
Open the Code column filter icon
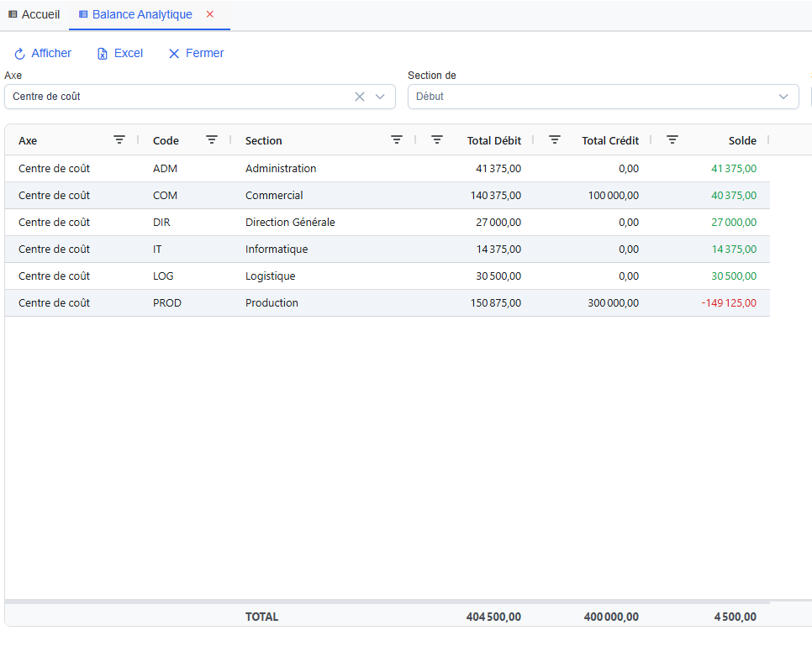212,140
